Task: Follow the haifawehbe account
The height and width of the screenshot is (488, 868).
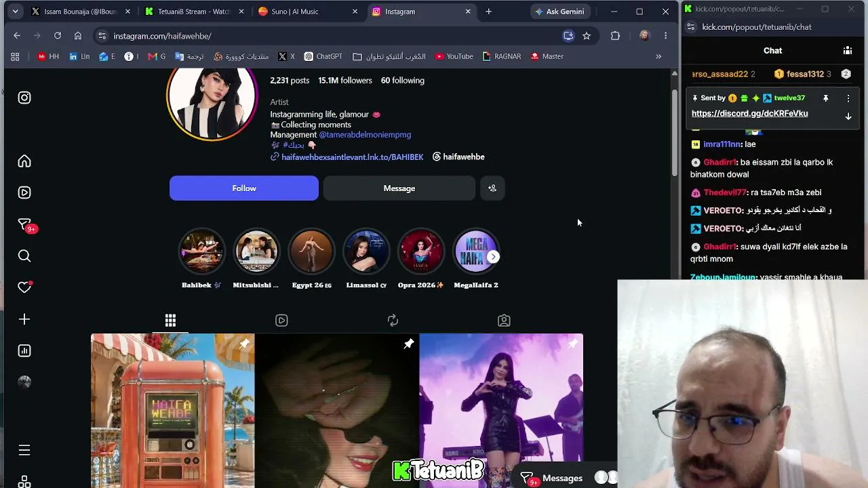Action: [244, 188]
